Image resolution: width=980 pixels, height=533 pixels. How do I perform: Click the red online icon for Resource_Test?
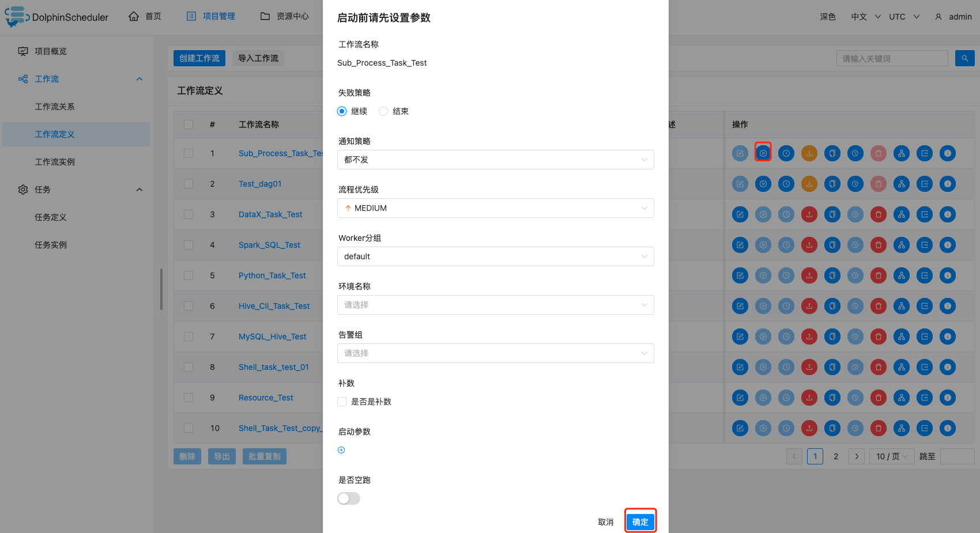click(x=809, y=398)
